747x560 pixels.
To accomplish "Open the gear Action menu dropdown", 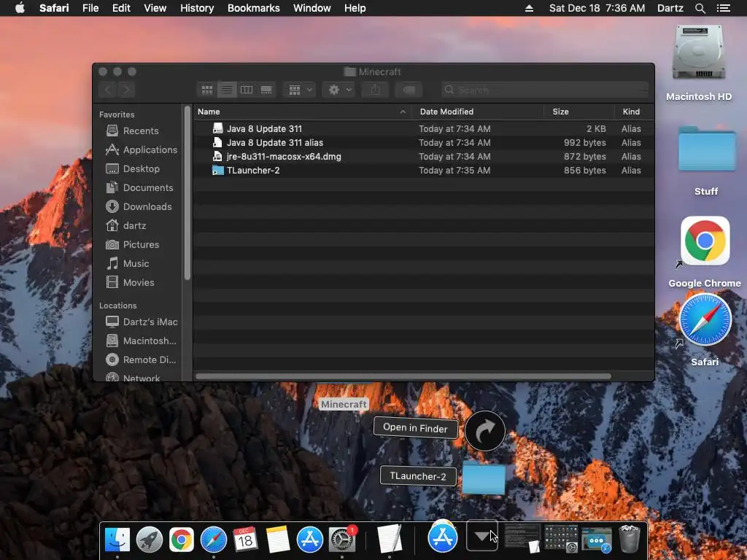I will [x=338, y=90].
